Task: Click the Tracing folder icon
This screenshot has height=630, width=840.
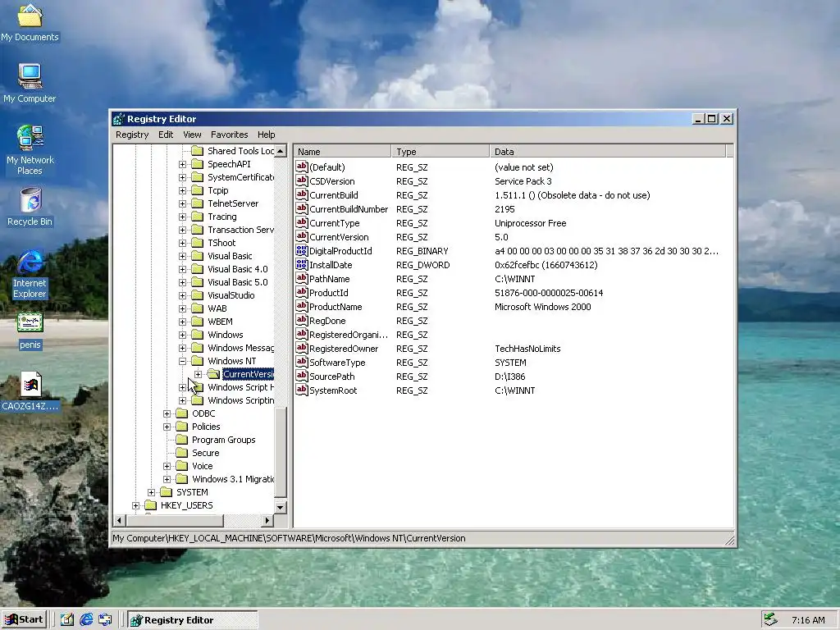Action: [198, 217]
